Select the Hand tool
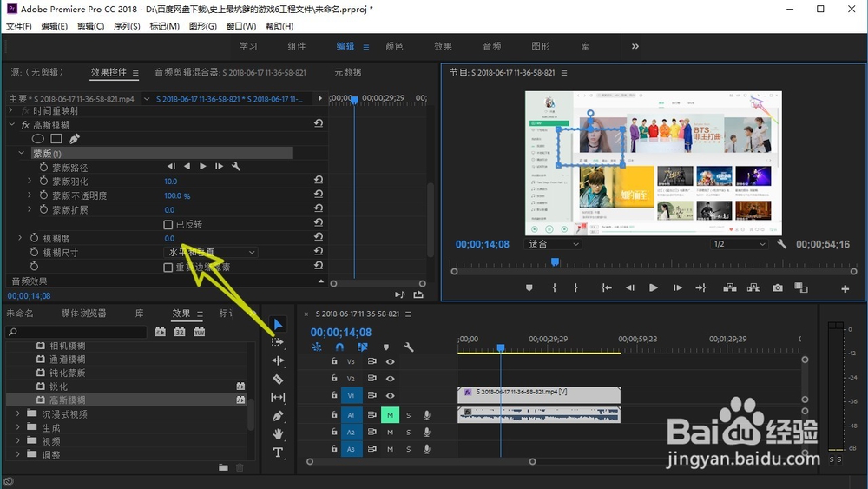868x489 pixels. (x=278, y=434)
